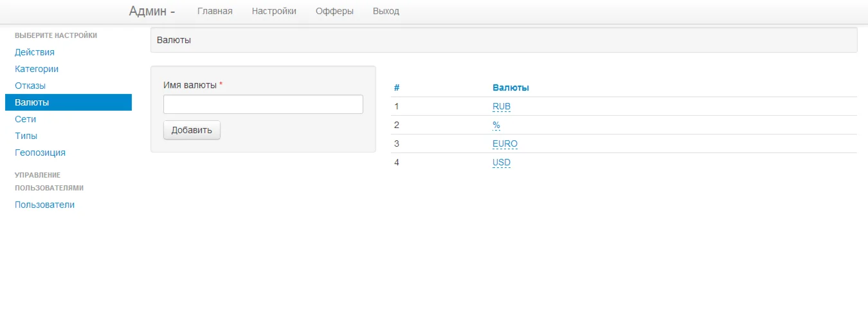
Task: Edit the EURO currency entry
Action: coord(505,143)
